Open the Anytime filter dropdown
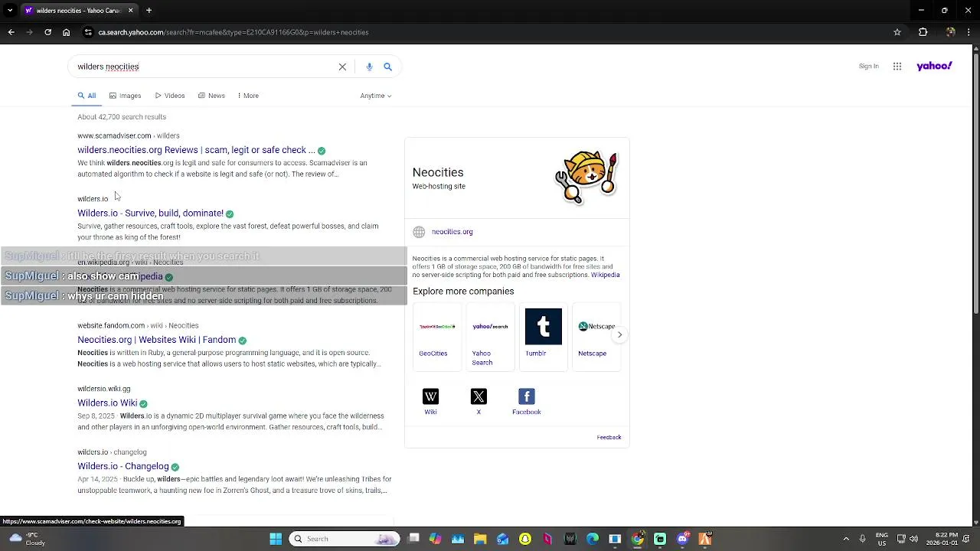Viewport: 980px width, 551px height. 376,96
